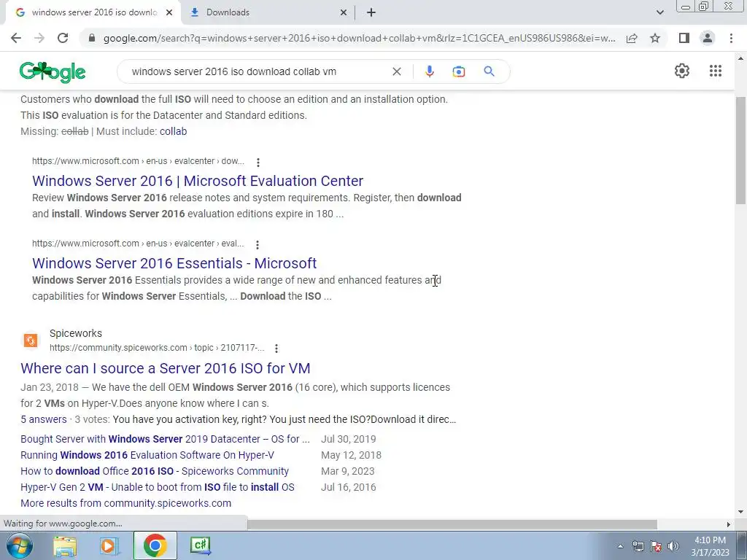The width and height of the screenshot is (747, 560).
Task: Open the 5 answers link
Action: [x=43, y=419]
